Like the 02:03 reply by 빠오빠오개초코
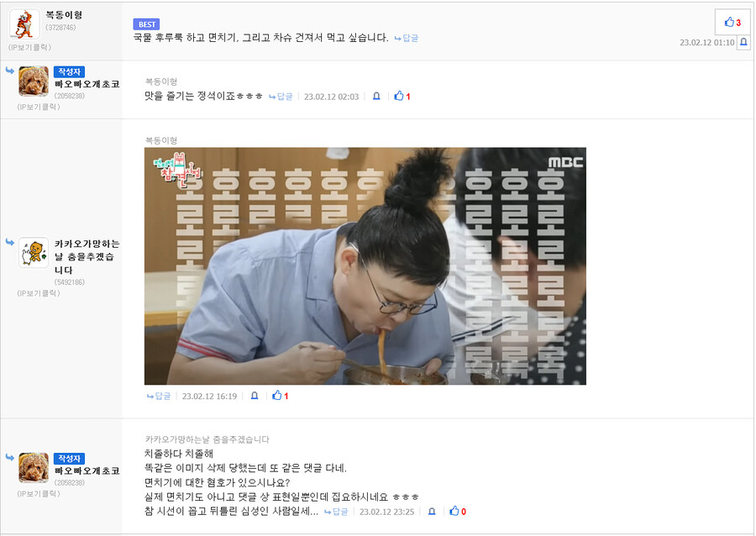This screenshot has width=756, height=536. click(x=402, y=97)
